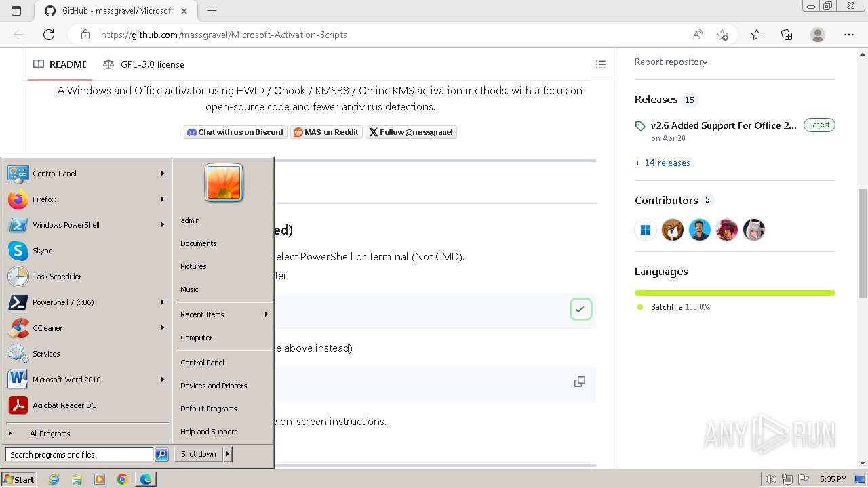Open Edge Collections button
The width and height of the screenshot is (868, 488).
[787, 35]
